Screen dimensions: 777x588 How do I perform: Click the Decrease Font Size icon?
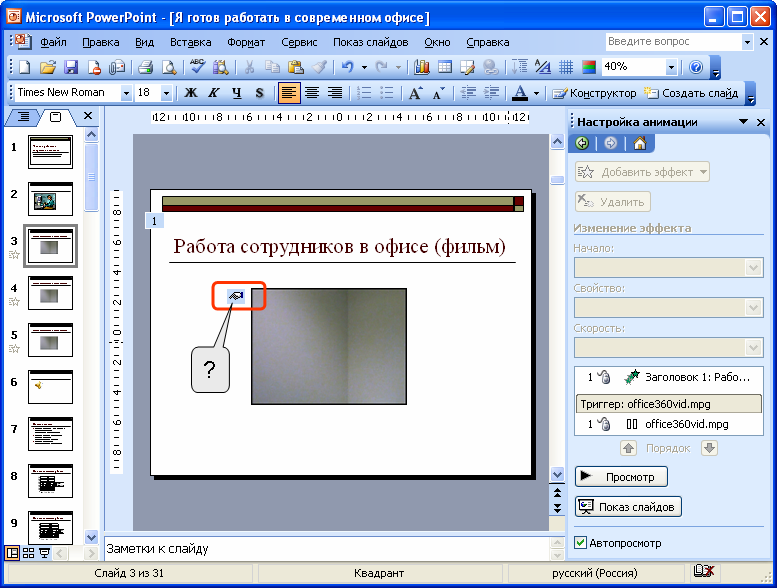tap(439, 93)
